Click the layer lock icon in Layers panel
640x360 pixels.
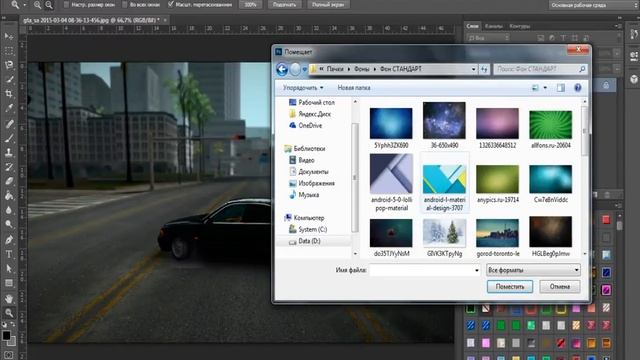point(606,85)
